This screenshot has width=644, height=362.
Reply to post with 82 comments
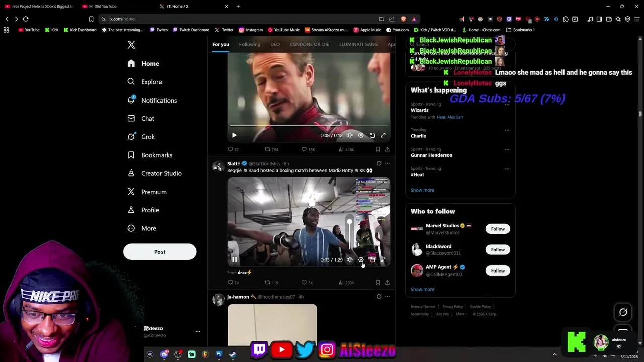(233, 149)
